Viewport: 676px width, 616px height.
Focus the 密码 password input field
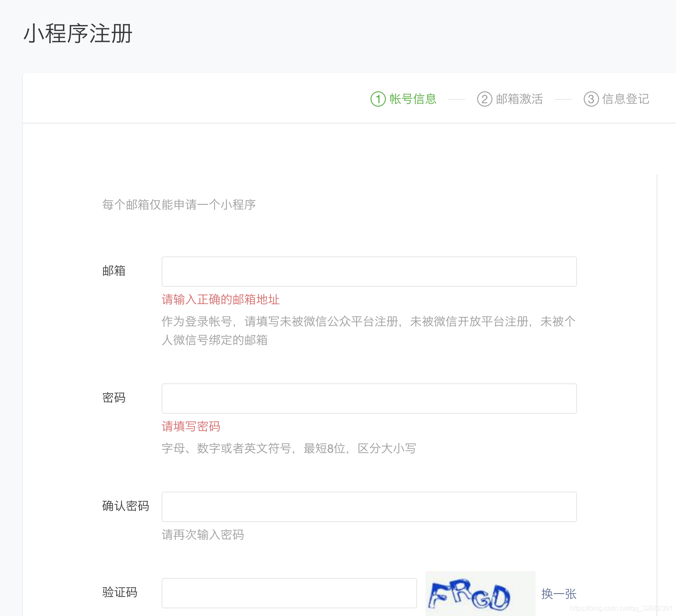[x=369, y=399]
